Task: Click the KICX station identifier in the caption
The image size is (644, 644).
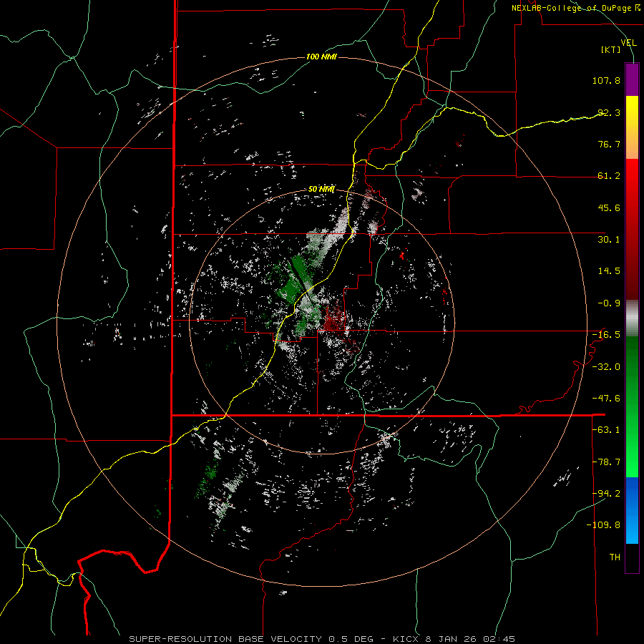Action: click(x=406, y=639)
